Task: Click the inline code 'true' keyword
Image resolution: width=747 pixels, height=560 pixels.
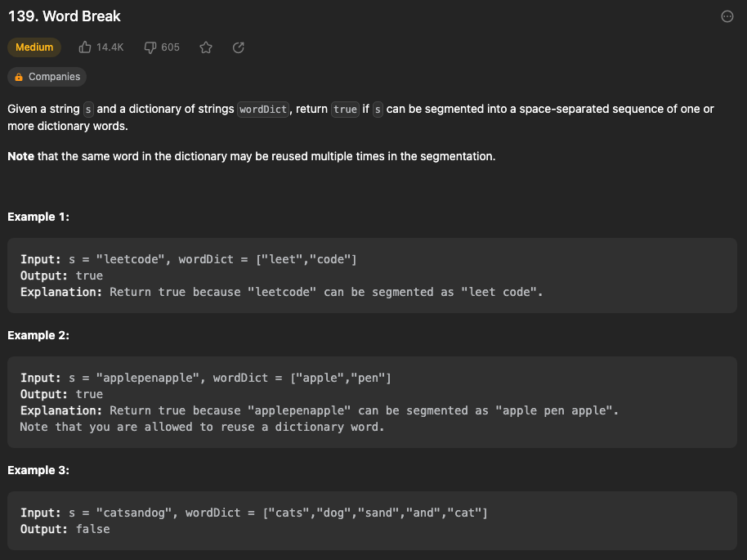Action: 345,110
